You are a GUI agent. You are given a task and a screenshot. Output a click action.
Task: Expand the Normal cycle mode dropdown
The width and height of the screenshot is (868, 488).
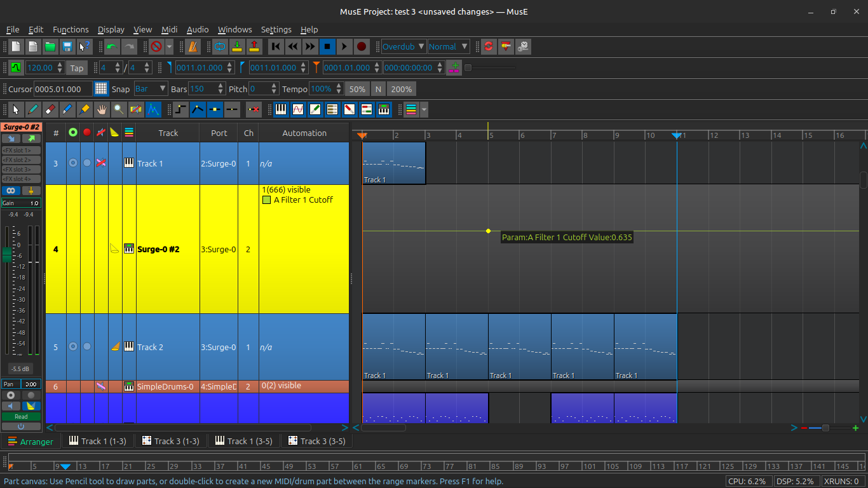448,46
